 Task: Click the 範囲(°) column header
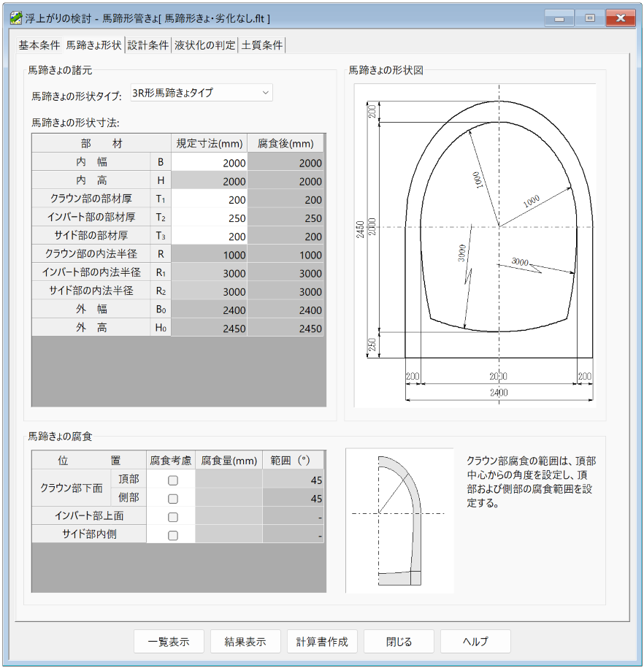click(294, 460)
